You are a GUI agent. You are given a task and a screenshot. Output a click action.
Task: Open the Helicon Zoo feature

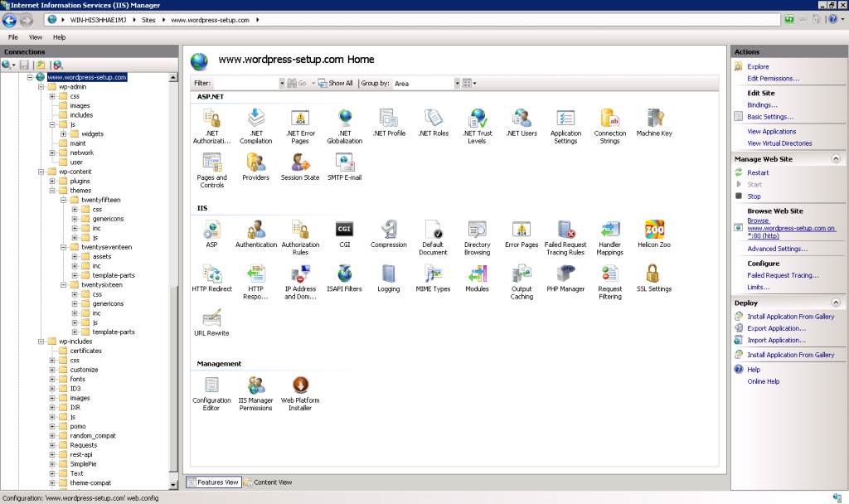[x=654, y=234]
